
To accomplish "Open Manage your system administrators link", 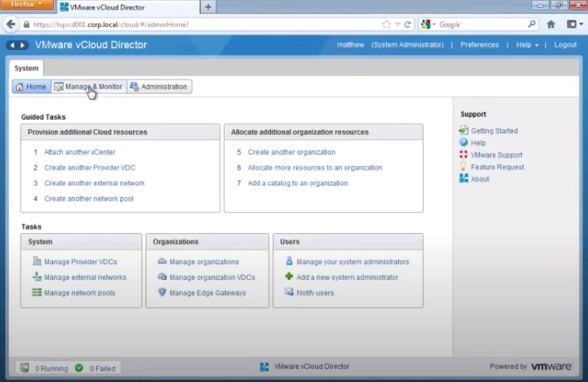I will [x=352, y=262].
